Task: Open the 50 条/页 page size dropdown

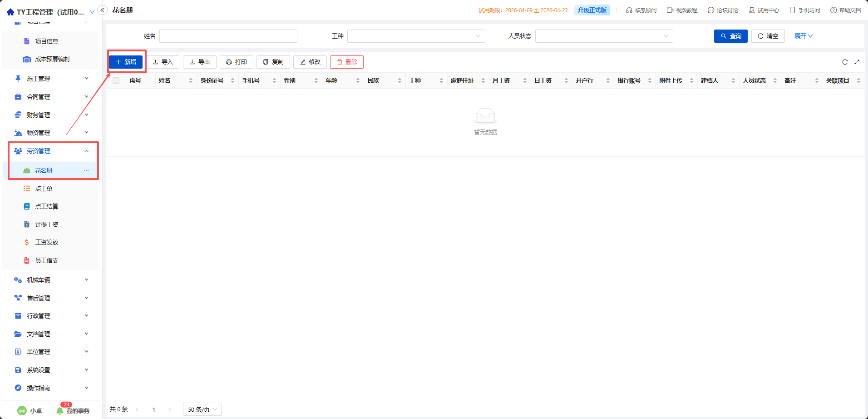Action: coord(202,409)
